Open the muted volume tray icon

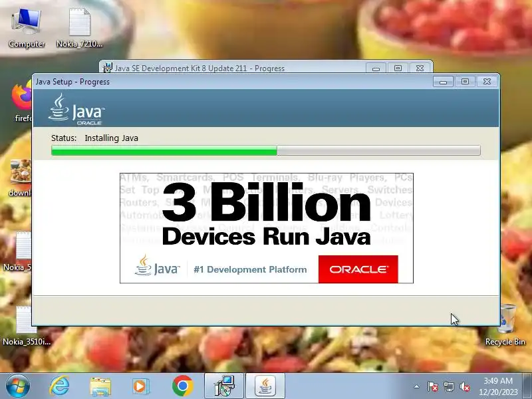[464, 386]
